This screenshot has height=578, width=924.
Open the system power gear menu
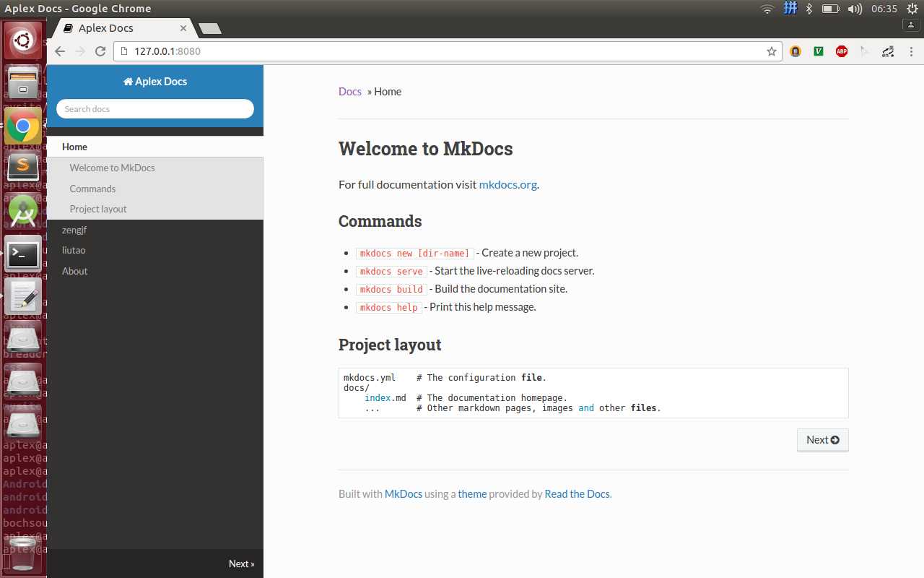[x=912, y=9]
